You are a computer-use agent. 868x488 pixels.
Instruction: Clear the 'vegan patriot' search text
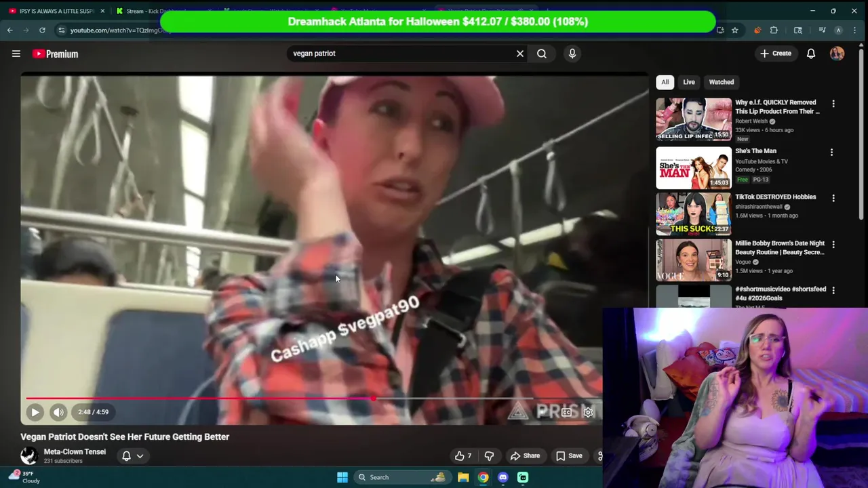pos(520,54)
